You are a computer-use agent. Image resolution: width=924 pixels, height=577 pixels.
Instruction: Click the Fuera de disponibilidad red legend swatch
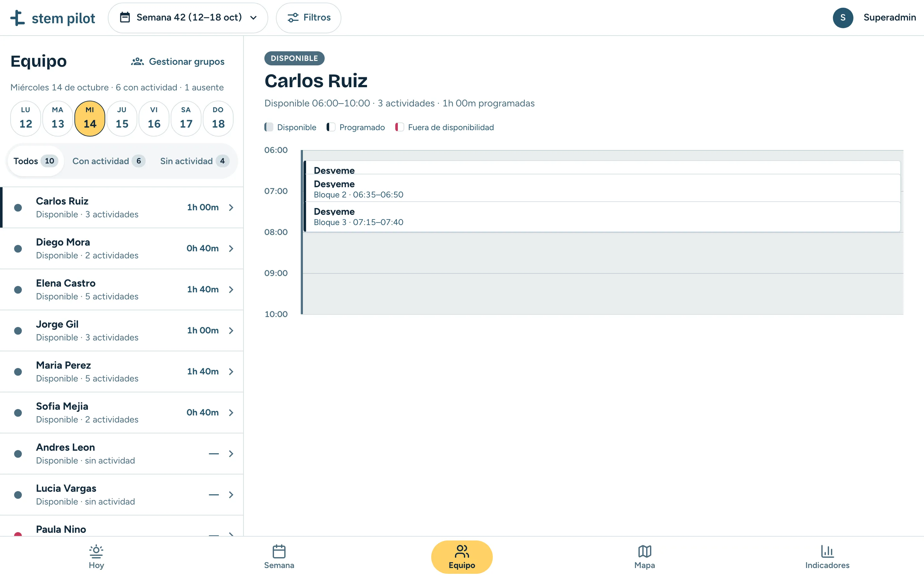tap(399, 127)
